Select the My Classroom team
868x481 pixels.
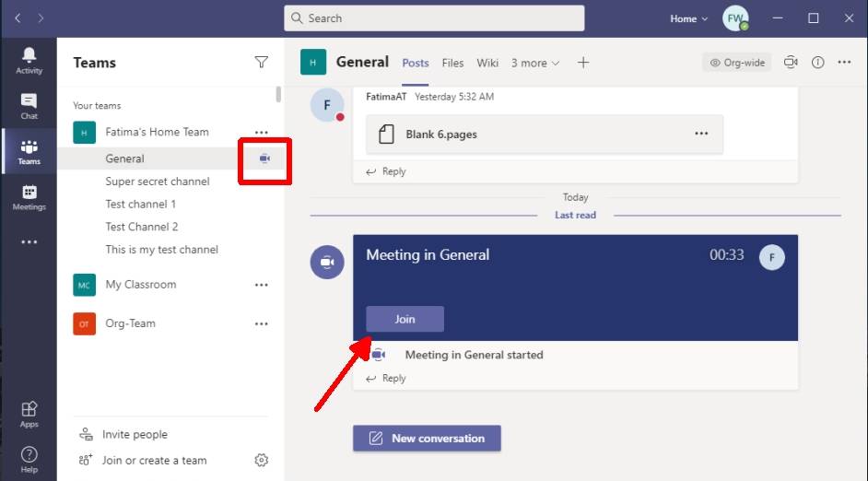[x=141, y=285]
